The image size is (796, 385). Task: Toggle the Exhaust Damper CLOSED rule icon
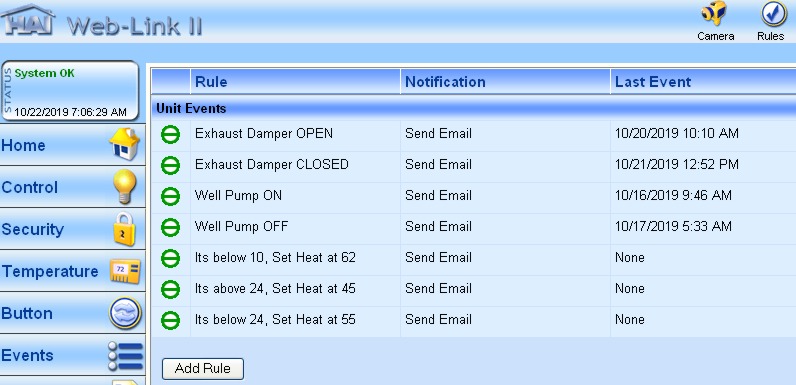(171, 165)
